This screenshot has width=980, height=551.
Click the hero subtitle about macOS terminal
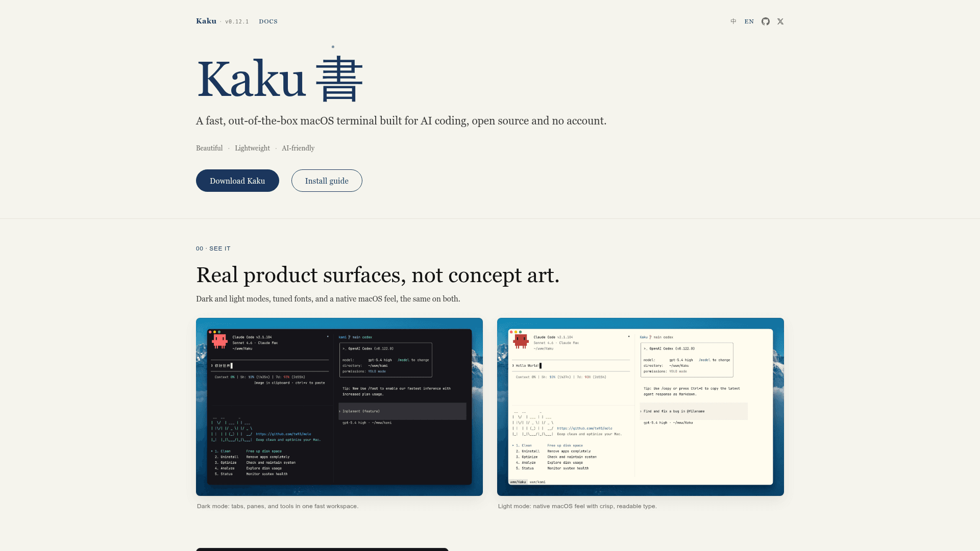coord(401,121)
